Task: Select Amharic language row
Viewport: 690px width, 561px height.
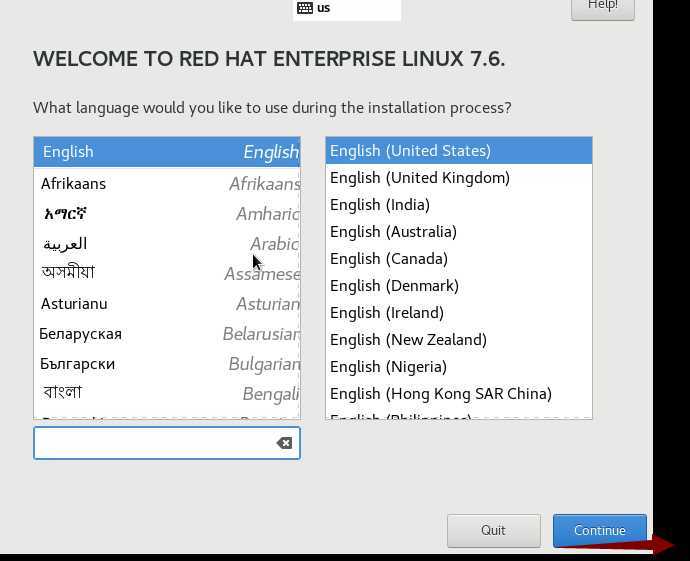Action: (167, 214)
